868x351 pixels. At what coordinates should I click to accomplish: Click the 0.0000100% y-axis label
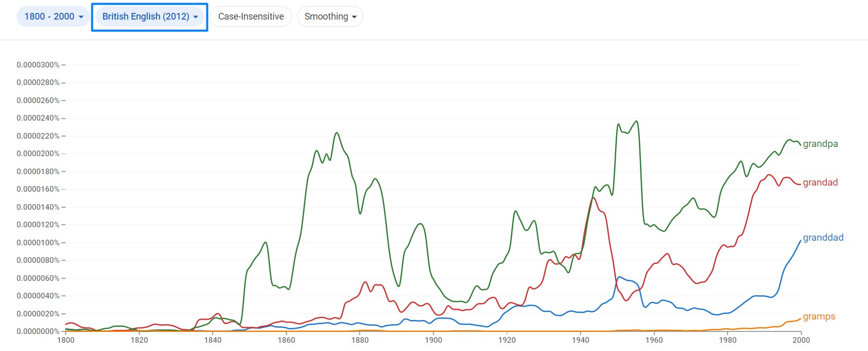pyautogui.click(x=38, y=243)
